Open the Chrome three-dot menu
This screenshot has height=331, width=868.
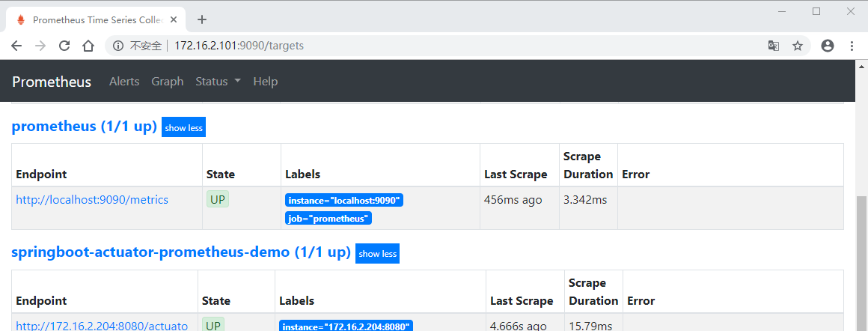coord(852,46)
